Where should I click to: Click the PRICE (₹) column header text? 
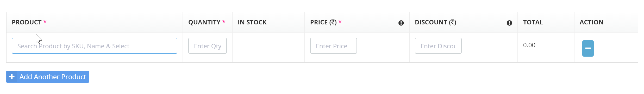pos(323,22)
